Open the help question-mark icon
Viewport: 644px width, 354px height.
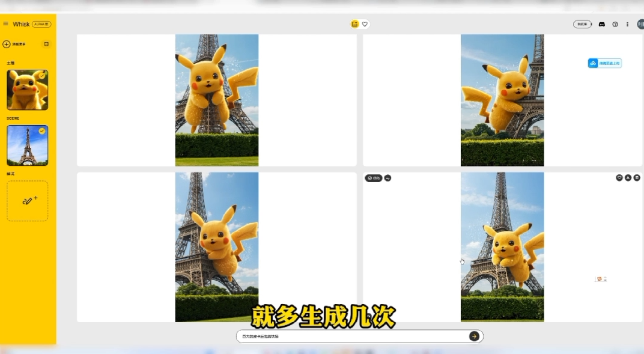click(615, 24)
